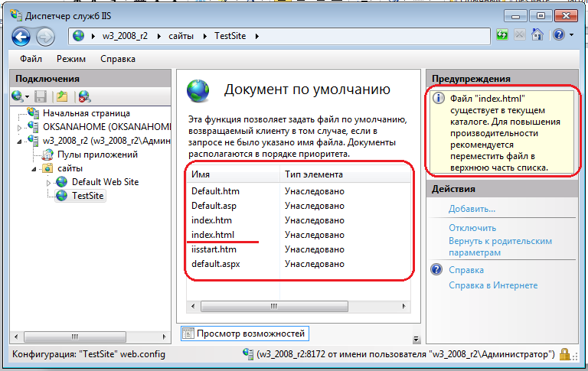Click info icon in Предупреждения message

(438, 98)
